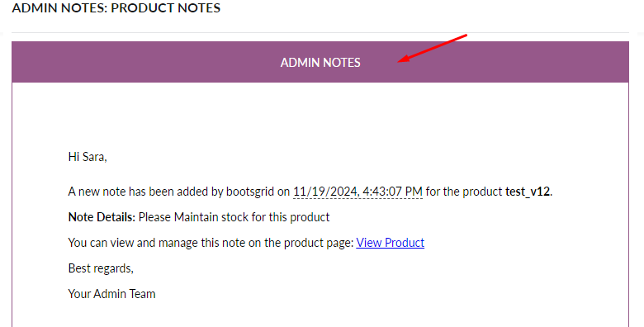Click the 'A new note has been added' text
Screen dimensions: 644x327
coord(139,192)
